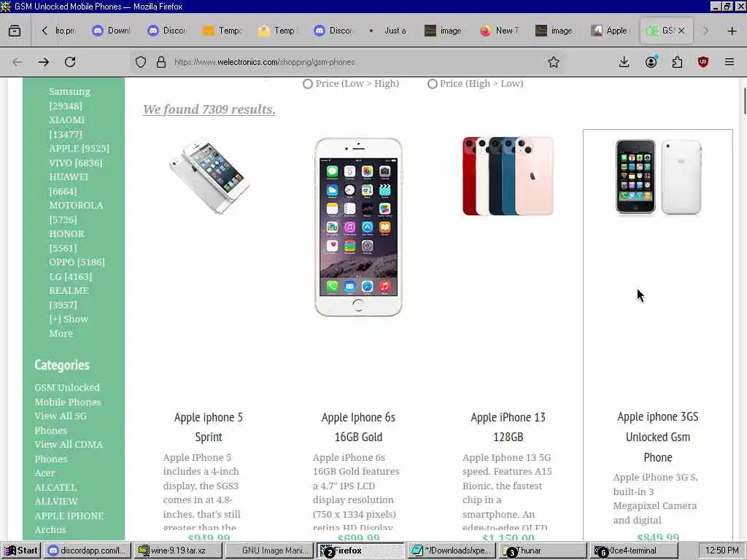Open the Downloads panel

click(x=624, y=62)
